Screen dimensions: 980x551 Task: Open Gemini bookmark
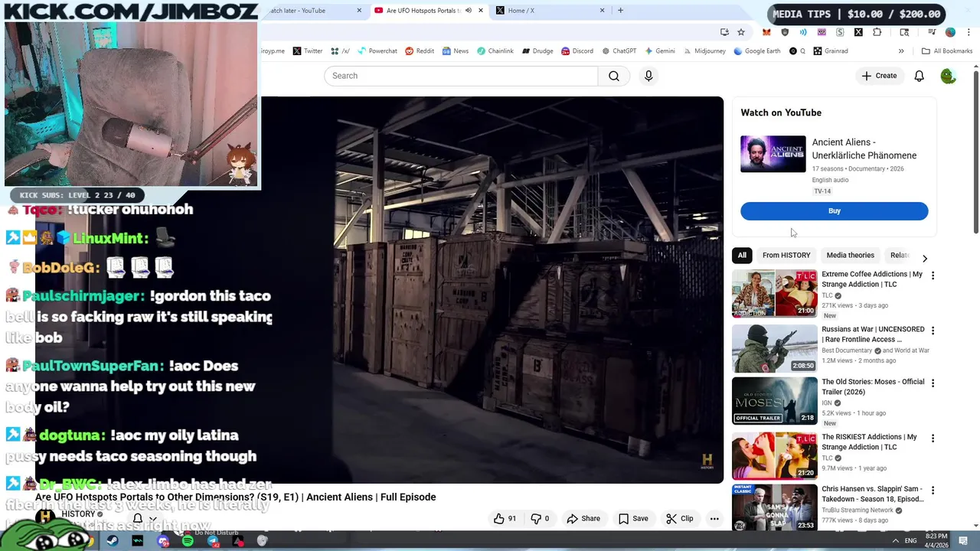[x=659, y=51]
